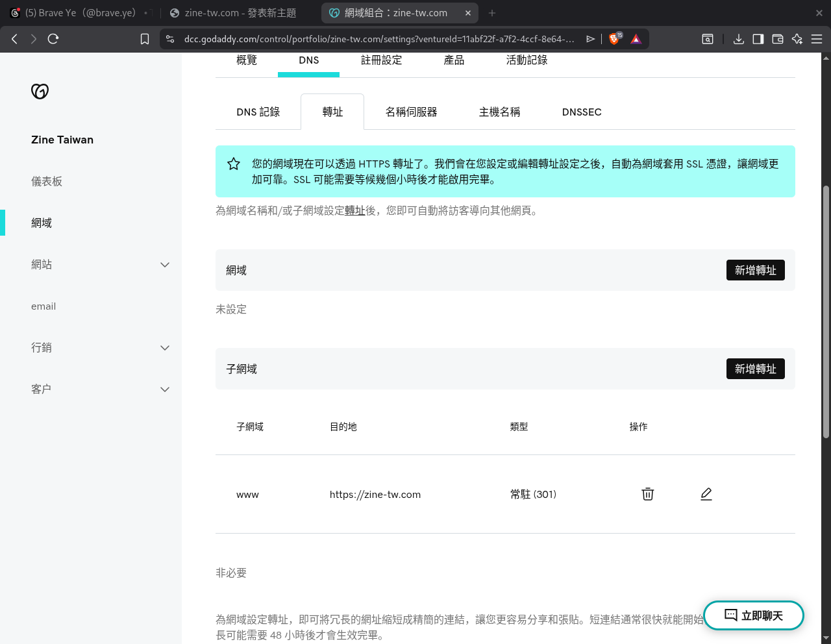Open the Brave Wallet icon
The image size is (831, 644).
[777, 39]
